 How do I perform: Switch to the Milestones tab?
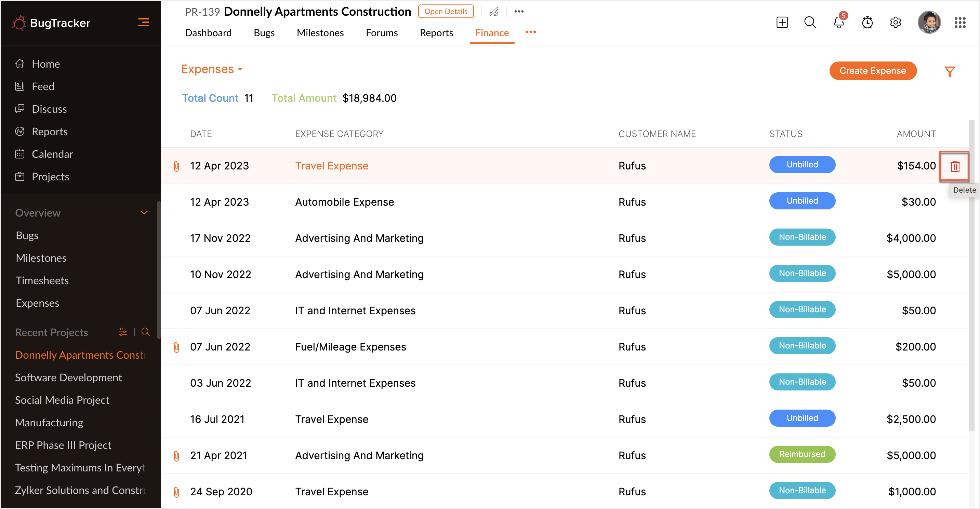pos(320,33)
